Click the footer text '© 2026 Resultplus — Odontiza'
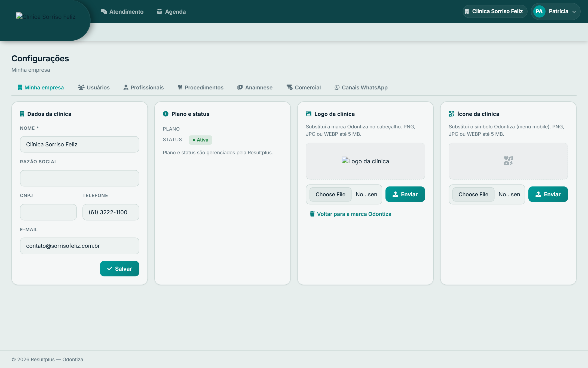 (47, 359)
